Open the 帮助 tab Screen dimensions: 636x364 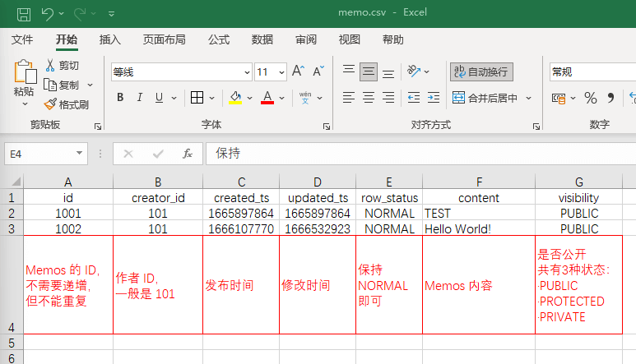[x=392, y=39]
